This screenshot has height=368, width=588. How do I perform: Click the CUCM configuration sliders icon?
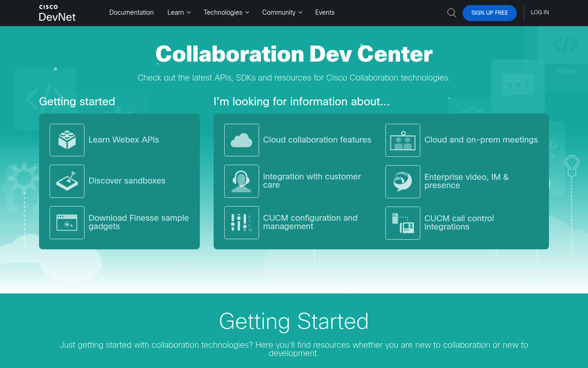point(242,223)
